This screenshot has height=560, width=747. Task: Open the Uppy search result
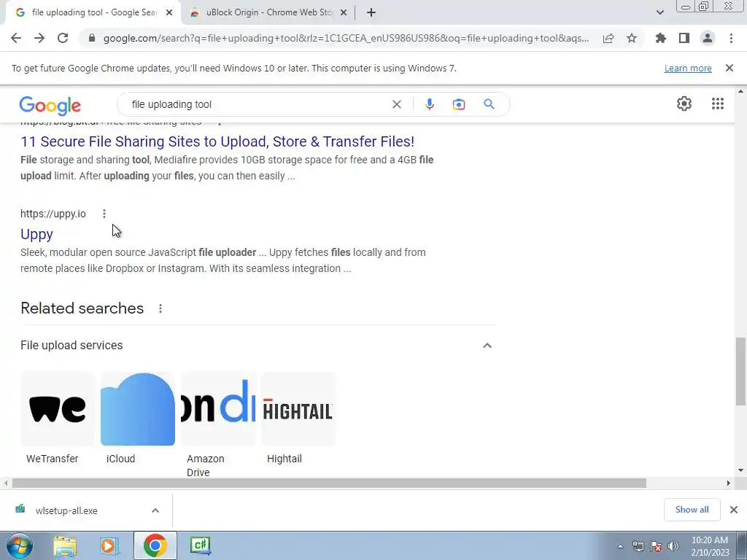point(36,234)
